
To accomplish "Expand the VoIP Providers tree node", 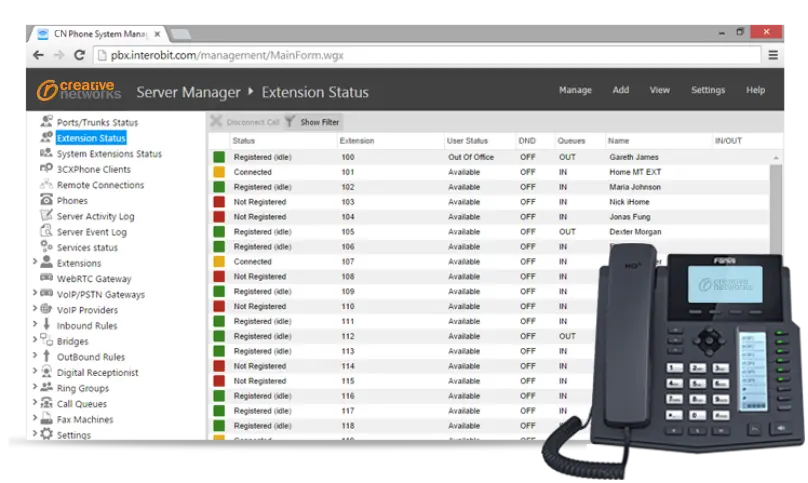I will coord(34,310).
